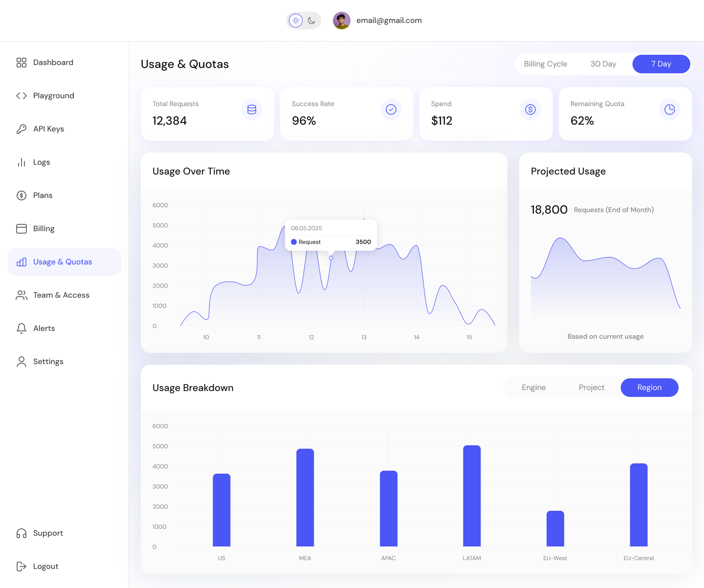Click the API Keys key icon
This screenshot has height=588, width=704.
(x=22, y=129)
